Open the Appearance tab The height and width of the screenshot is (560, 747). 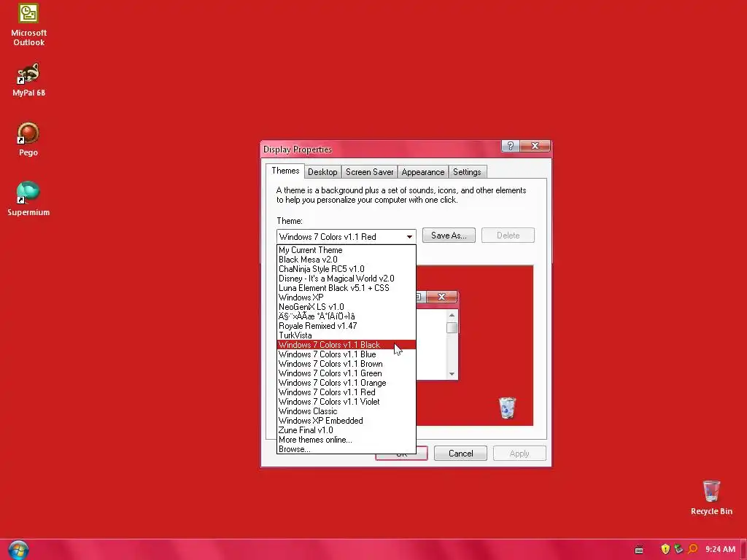(422, 172)
